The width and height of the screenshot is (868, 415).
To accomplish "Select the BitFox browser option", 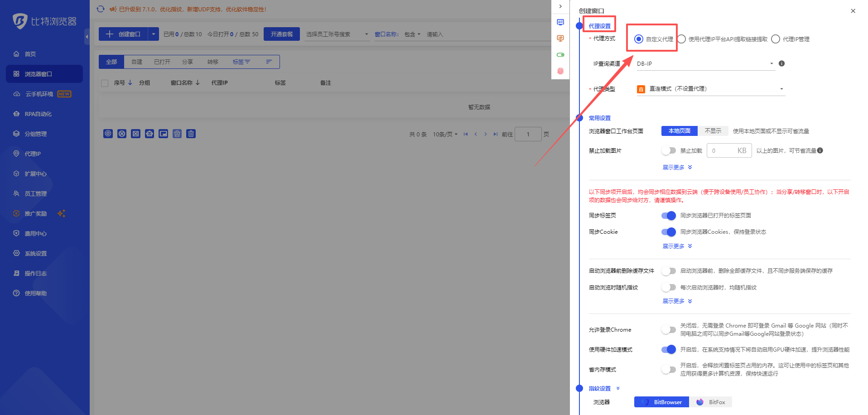I will point(710,402).
